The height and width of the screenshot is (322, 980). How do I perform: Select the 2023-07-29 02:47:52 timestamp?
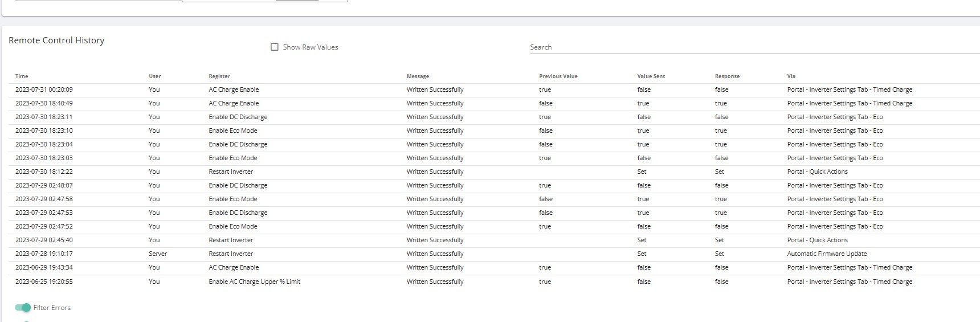pos(44,227)
